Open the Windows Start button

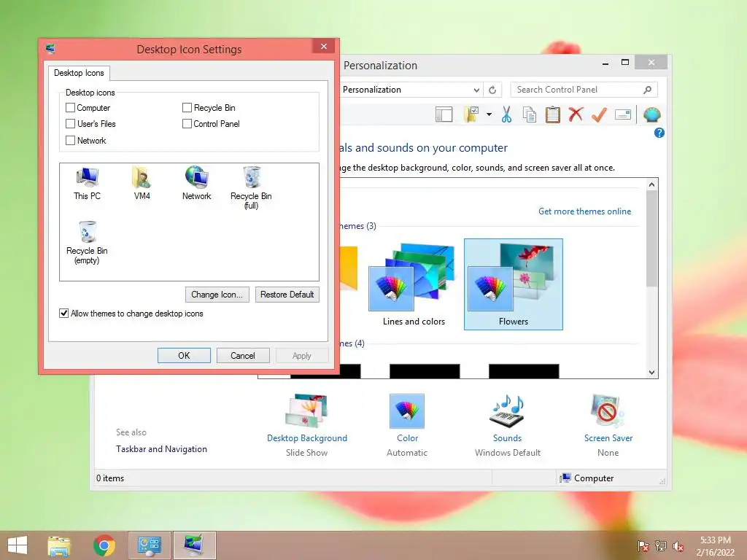tap(18, 545)
